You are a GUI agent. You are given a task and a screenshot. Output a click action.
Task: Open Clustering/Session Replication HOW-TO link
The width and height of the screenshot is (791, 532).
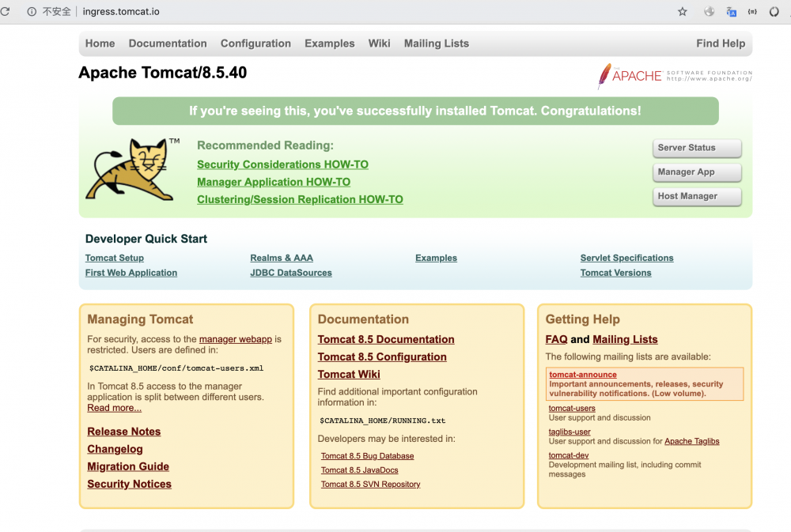pos(300,200)
